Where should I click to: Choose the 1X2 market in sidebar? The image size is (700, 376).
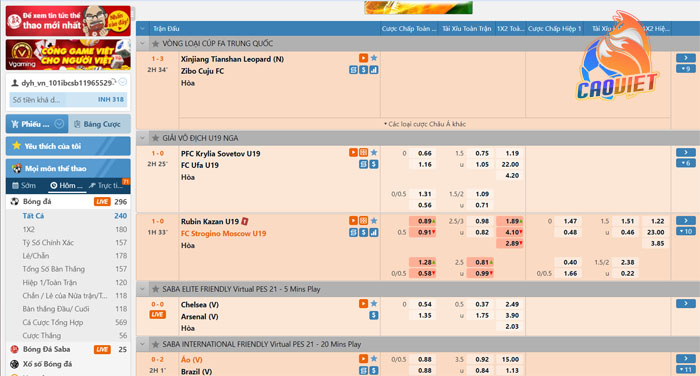pos(29,229)
